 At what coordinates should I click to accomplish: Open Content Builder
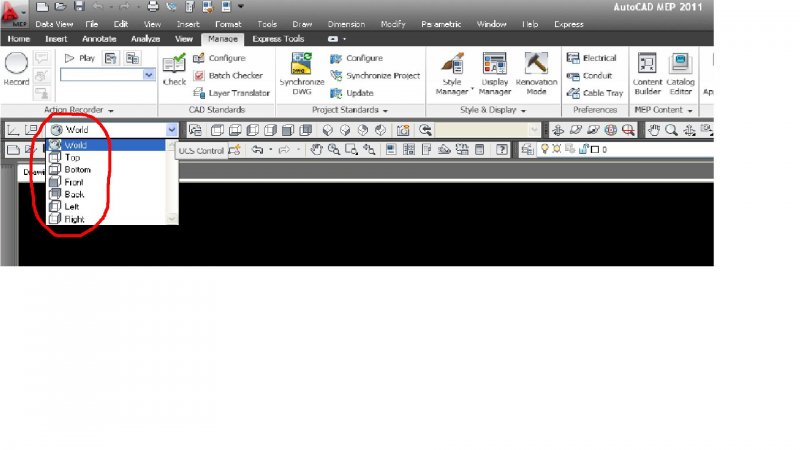point(647,73)
